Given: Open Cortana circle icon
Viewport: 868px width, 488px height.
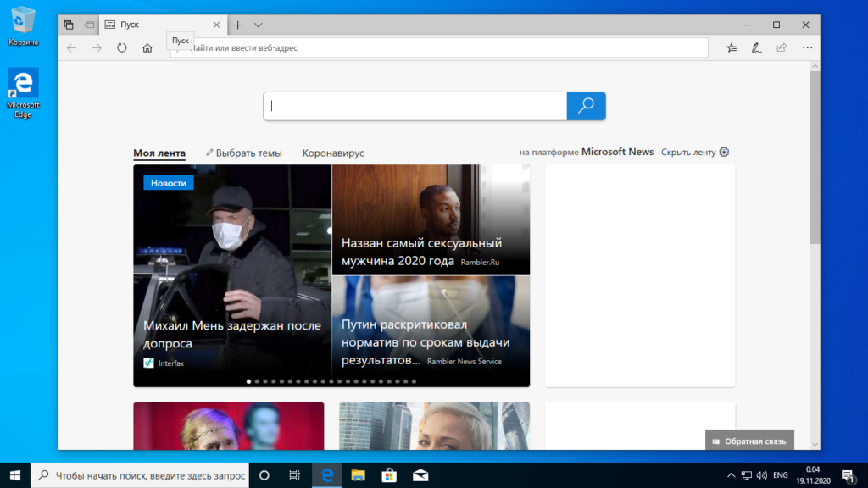Looking at the screenshot, I should [264, 475].
